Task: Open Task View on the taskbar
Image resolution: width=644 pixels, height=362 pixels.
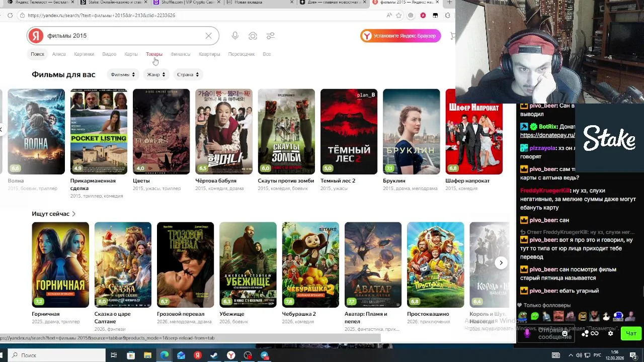Action: [x=114, y=355]
